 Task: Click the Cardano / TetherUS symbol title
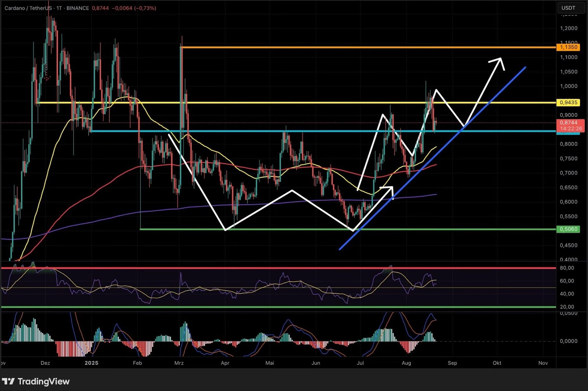[28, 8]
